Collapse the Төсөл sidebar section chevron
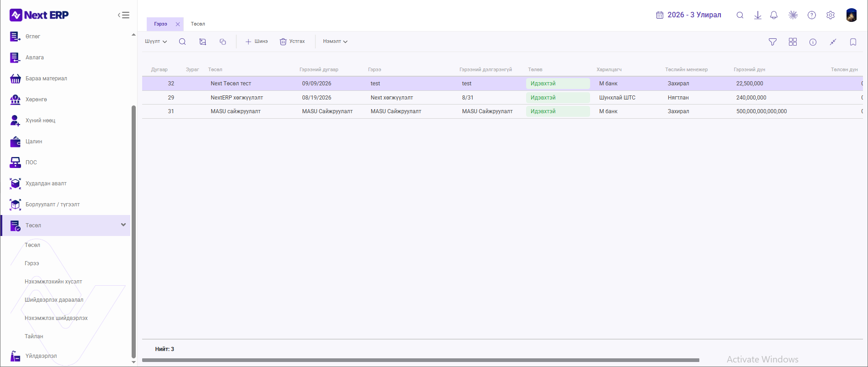Image resolution: width=868 pixels, height=367 pixels. coord(123,225)
